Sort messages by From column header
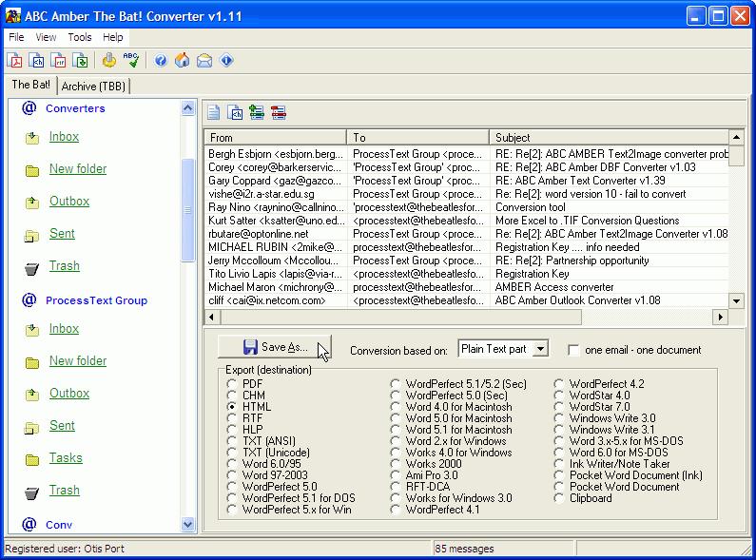The image size is (756, 560). (276, 137)
